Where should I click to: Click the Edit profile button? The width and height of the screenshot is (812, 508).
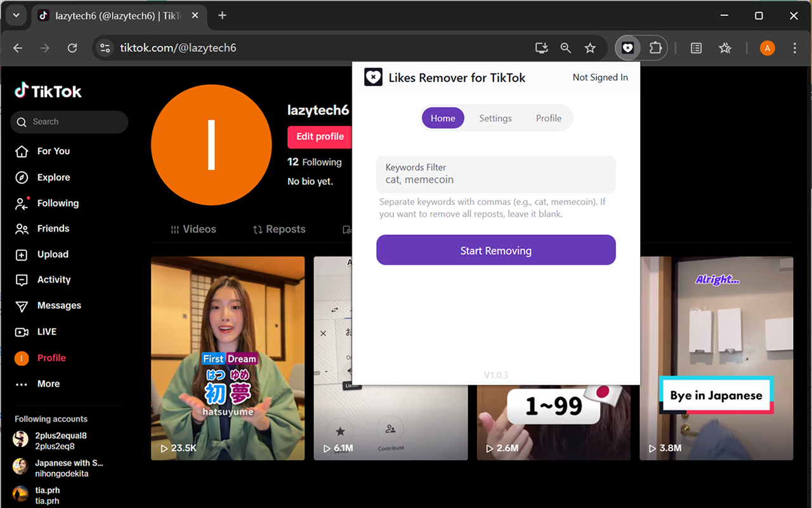coord(320,137)
